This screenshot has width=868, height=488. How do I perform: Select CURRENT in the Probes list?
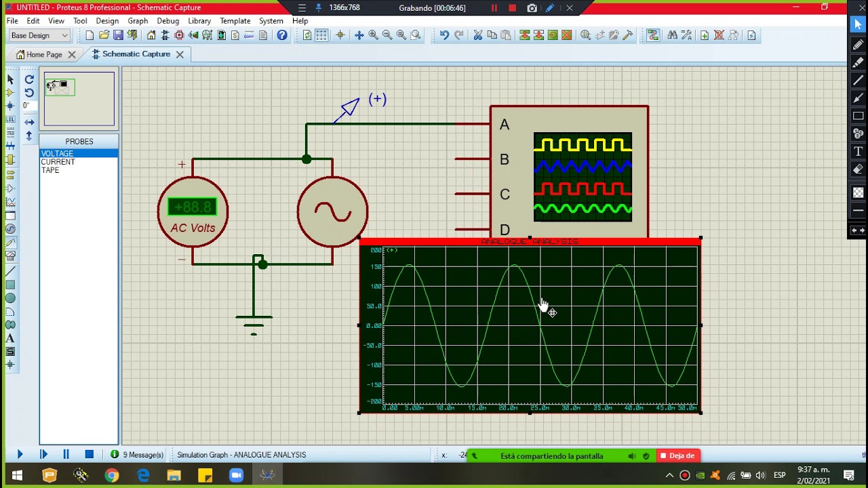(79, 162)
